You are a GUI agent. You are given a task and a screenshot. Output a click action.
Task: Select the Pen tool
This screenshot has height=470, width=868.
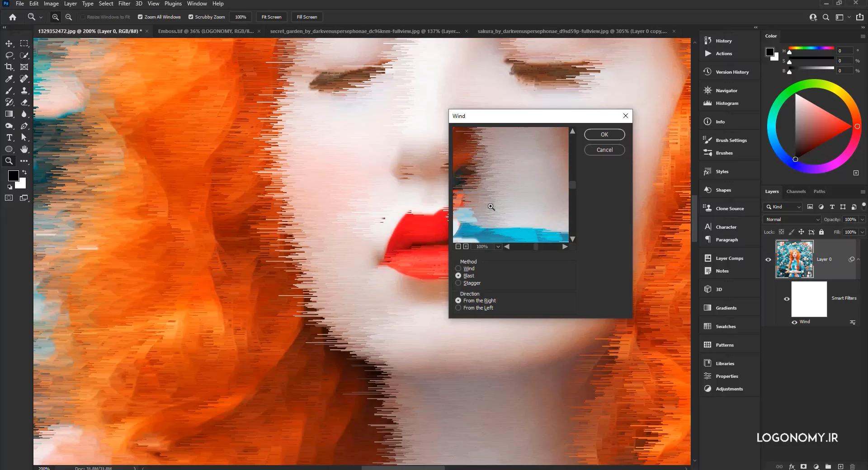(24, 126)
